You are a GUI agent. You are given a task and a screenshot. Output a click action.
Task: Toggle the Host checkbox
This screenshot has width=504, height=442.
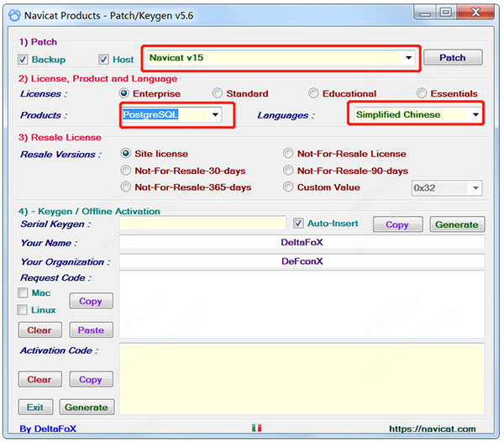click(103, 60)
